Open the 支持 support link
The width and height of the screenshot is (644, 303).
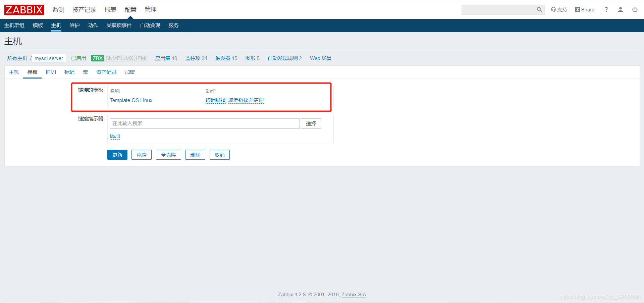[559, 10]
